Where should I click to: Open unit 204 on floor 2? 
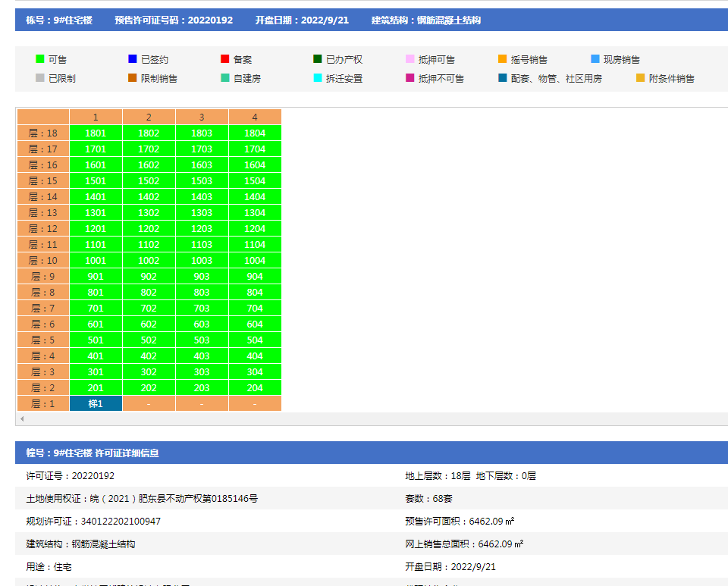click(x=255, y=388)
